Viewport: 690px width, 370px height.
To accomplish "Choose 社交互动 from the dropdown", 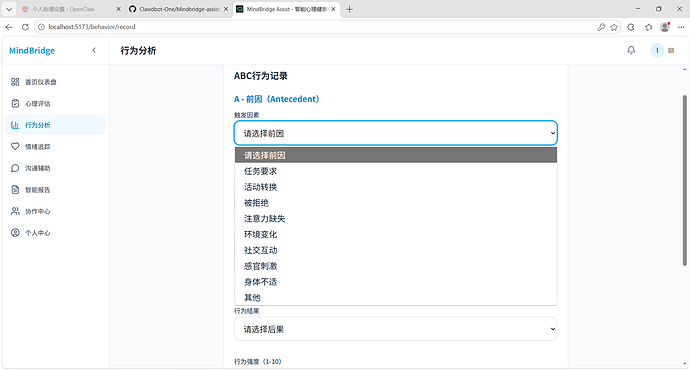I will click(396, 250).
